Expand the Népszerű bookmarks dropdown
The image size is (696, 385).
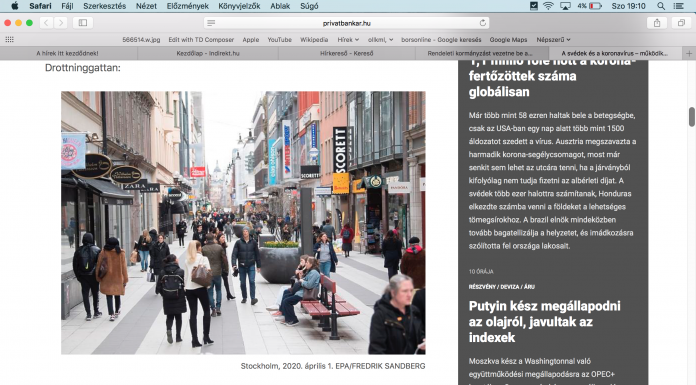(x=553, y=40)
